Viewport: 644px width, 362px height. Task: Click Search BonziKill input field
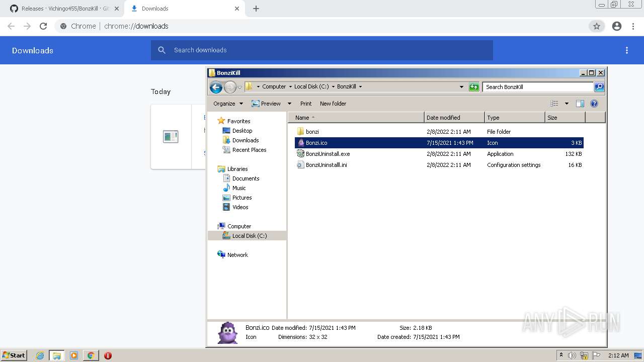click(x=538, y=87)
